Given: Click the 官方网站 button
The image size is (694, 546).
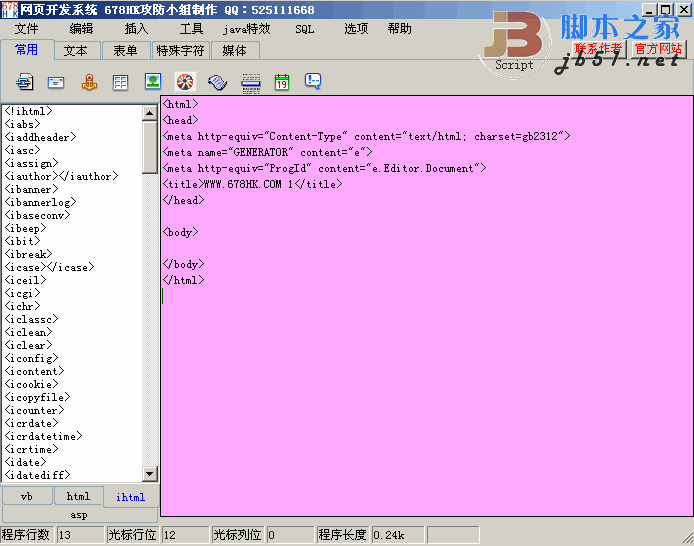Looking at the screenshot, I should (x=659, y=48).
